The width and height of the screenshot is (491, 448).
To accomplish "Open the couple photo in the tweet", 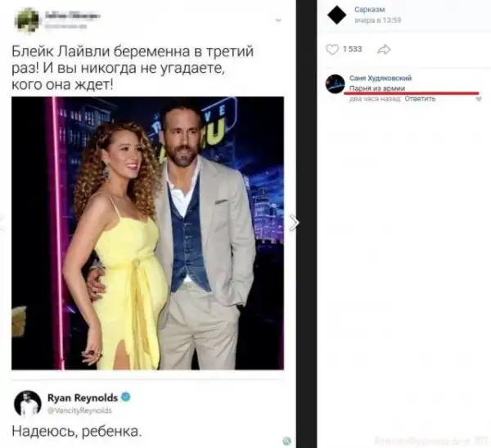I will (147, 233).
